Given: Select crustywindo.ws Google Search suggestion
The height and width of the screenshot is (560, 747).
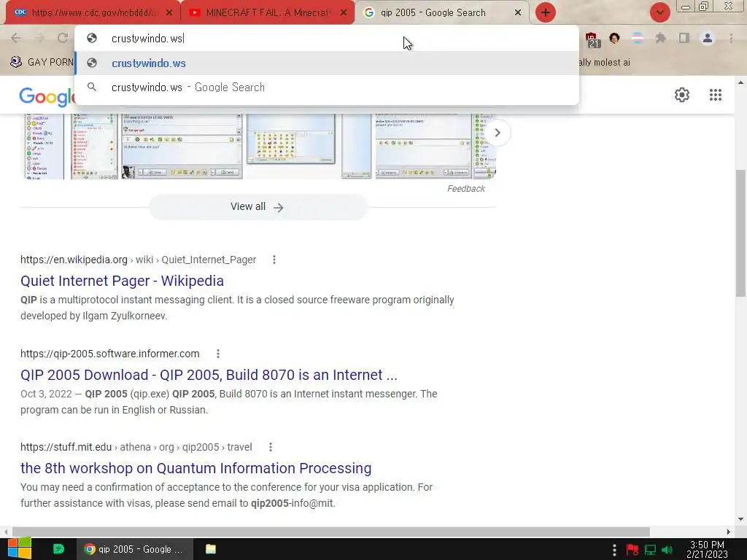Looking at the screenshot, I should coord(327,87).
